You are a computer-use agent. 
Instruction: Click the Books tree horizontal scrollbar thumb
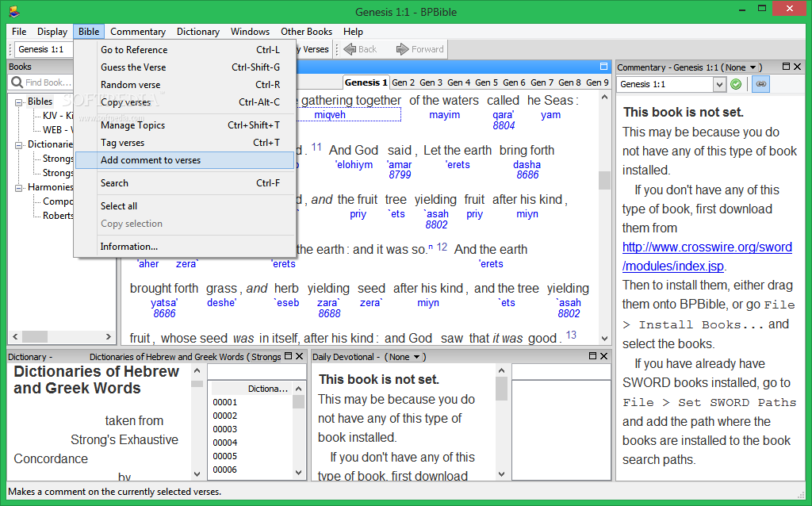(35, 336)
